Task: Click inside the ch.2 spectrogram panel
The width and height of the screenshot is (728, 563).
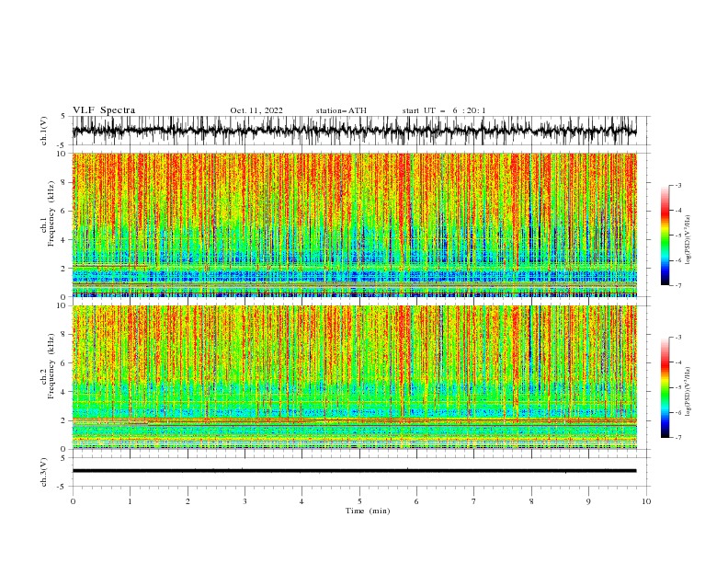Action: coord(354,377)
